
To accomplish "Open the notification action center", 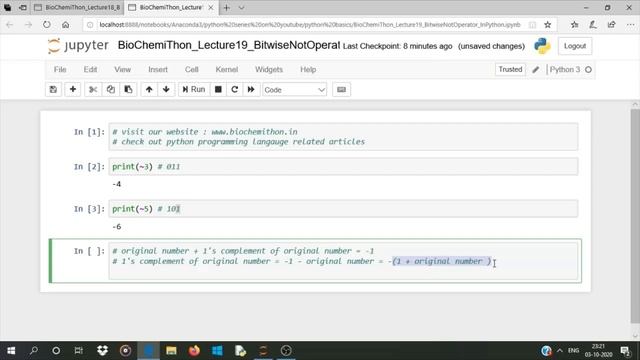I will point(625,351).
